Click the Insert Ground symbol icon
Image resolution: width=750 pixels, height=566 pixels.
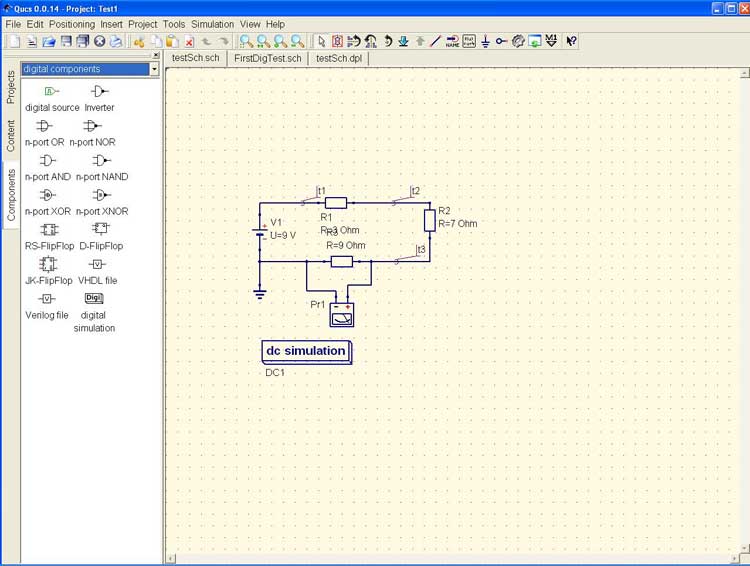click(x=485, y=42)
